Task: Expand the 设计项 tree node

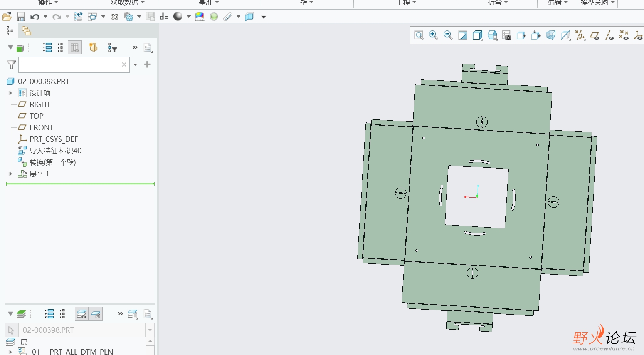Action: point(10,93)
